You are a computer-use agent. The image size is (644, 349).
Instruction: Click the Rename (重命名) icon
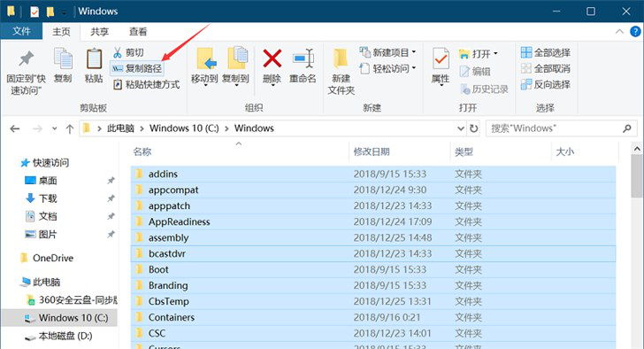[303, 58]
